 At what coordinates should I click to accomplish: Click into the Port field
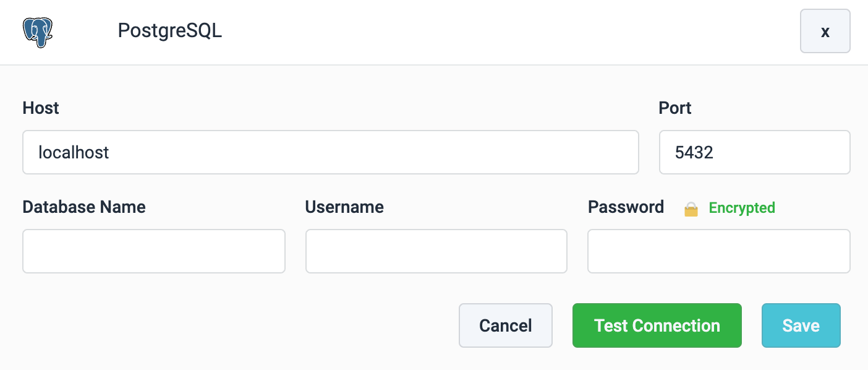pyautogui.click(x=754, y=152)
